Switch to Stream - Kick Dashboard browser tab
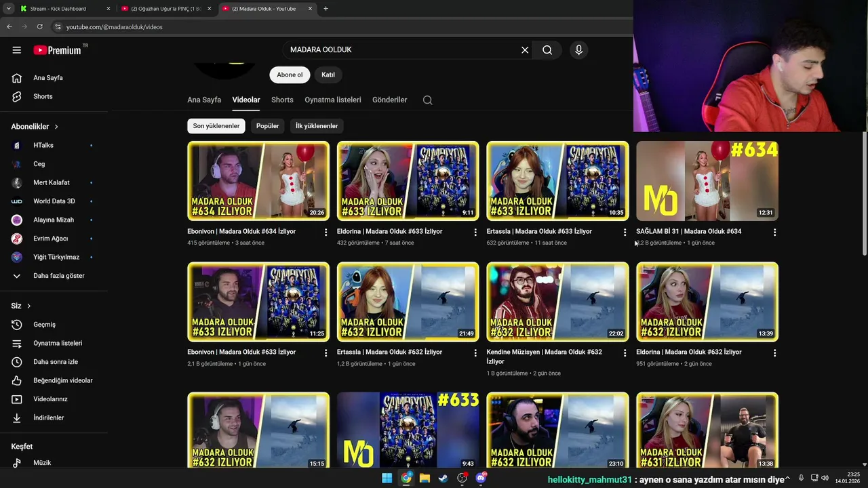The image size is (868, 488). (x=64, y=9)
